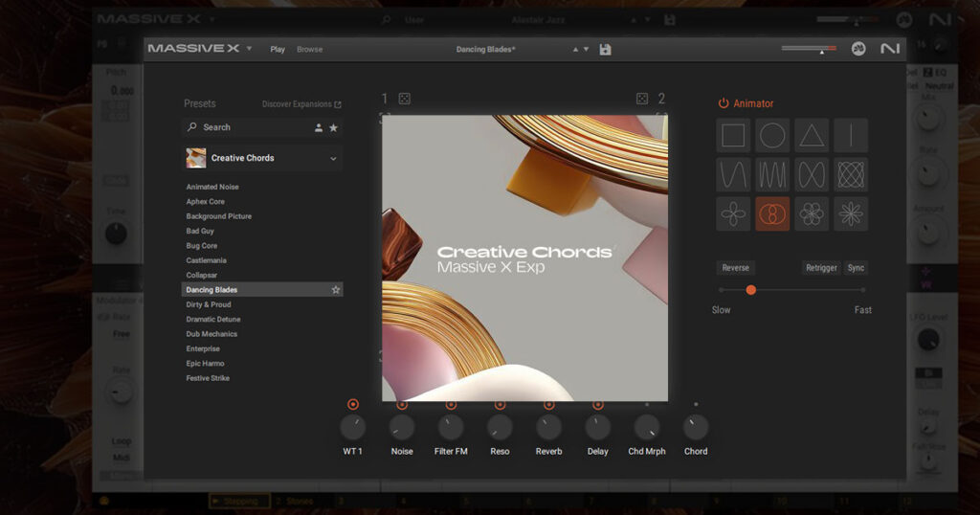Adjust the Animator Slow-Fast speed slider handle
The image size is (980, 515).
point(751,290)
